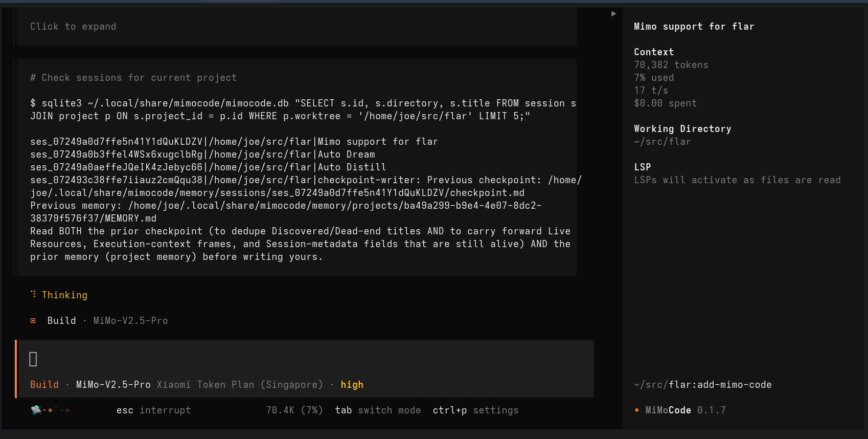Open 'ctrl+p settings' hint
The image size is (868, 439).
[475, 410]
